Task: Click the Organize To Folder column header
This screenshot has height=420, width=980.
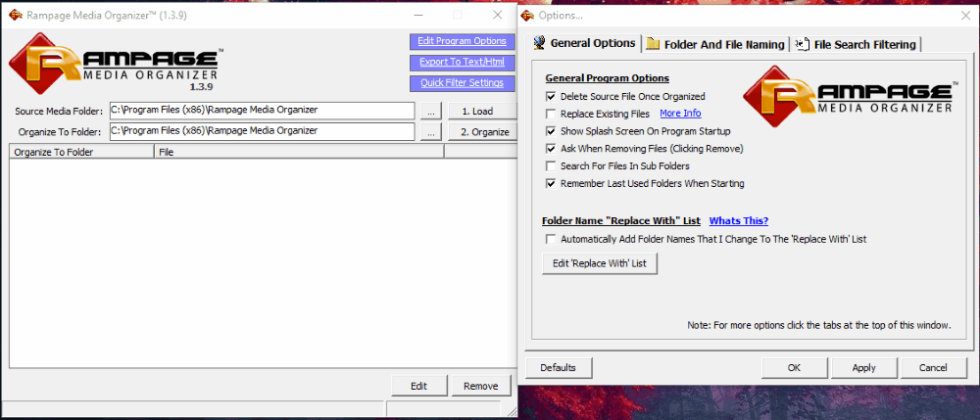Action: (x=82, y=152)
